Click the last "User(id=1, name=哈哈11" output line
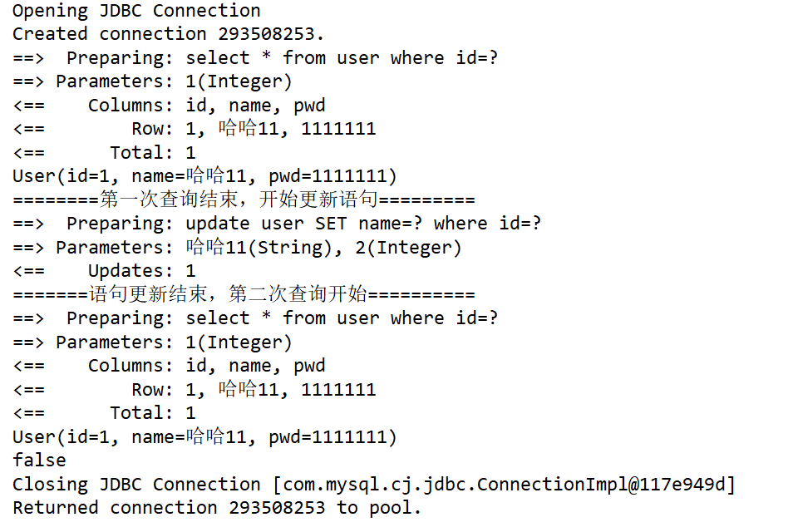Viewport: 793px width, 532px height. pos(204,437)
